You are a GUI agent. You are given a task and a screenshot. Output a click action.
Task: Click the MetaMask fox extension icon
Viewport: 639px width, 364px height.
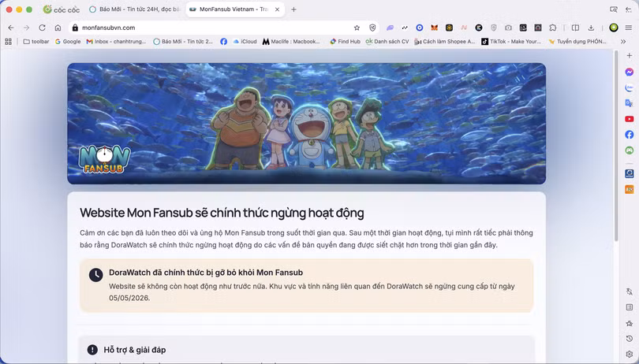point(435,28)
